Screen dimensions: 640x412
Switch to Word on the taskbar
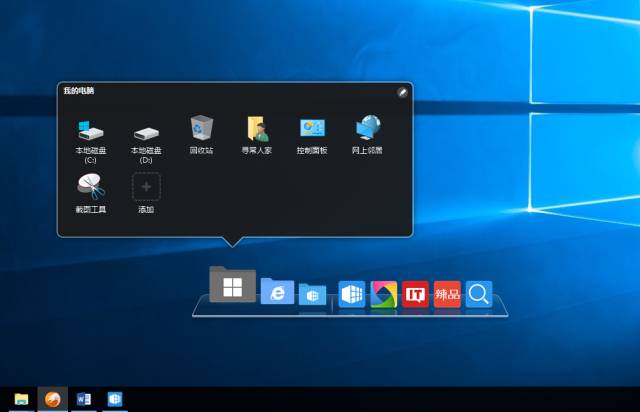click(83, 400)
